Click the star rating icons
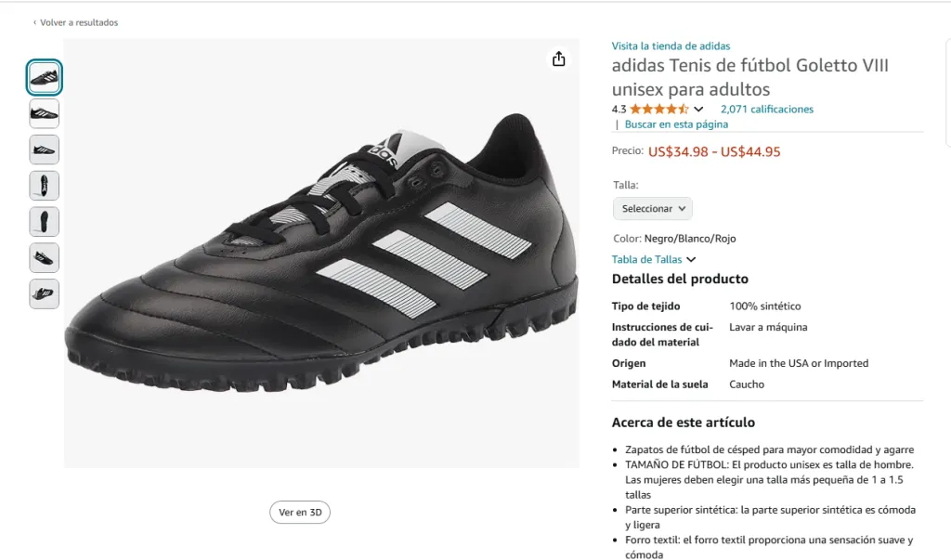Image resolution: width=951 pixels, height=560 pixels. [659, 109]
